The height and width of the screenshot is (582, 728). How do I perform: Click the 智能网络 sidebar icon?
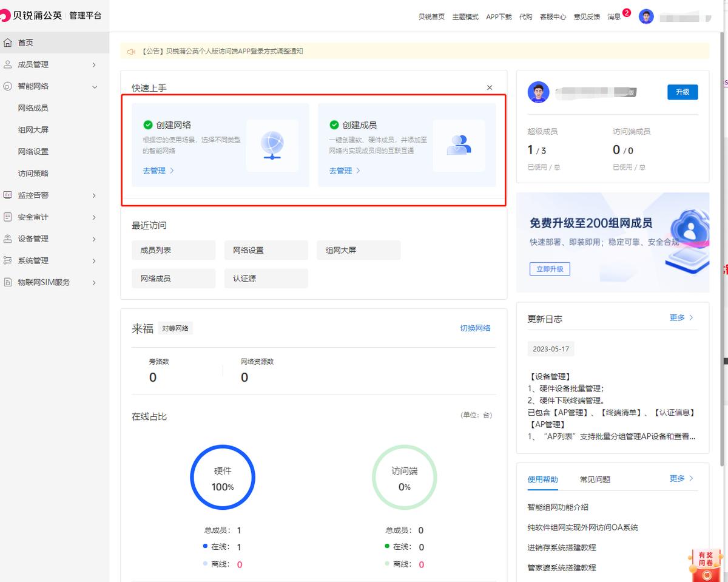(x=8, y=86)
